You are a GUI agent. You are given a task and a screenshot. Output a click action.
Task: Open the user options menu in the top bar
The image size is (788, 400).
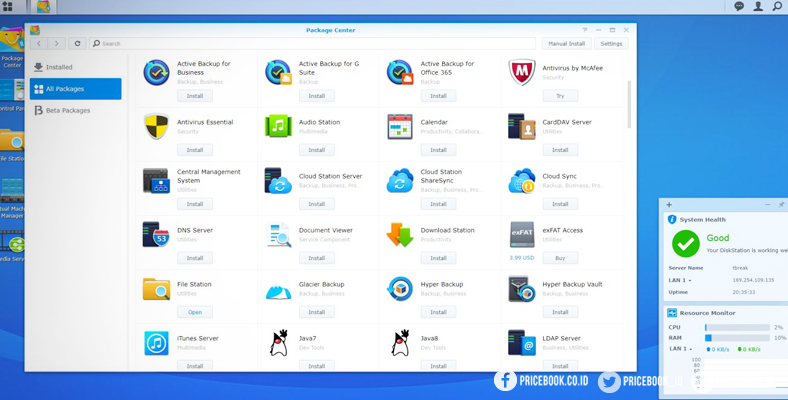click(x=758, y=7)
